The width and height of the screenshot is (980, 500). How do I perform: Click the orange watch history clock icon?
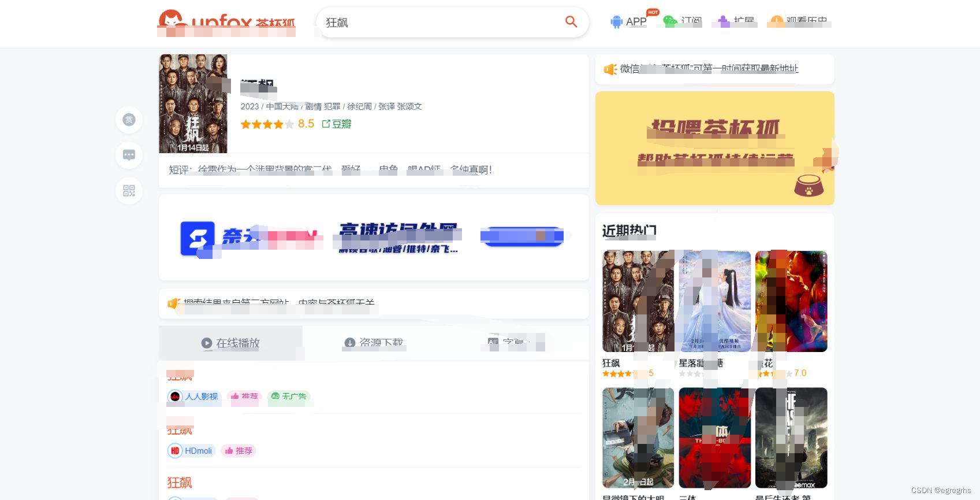(x=776, y=21)
